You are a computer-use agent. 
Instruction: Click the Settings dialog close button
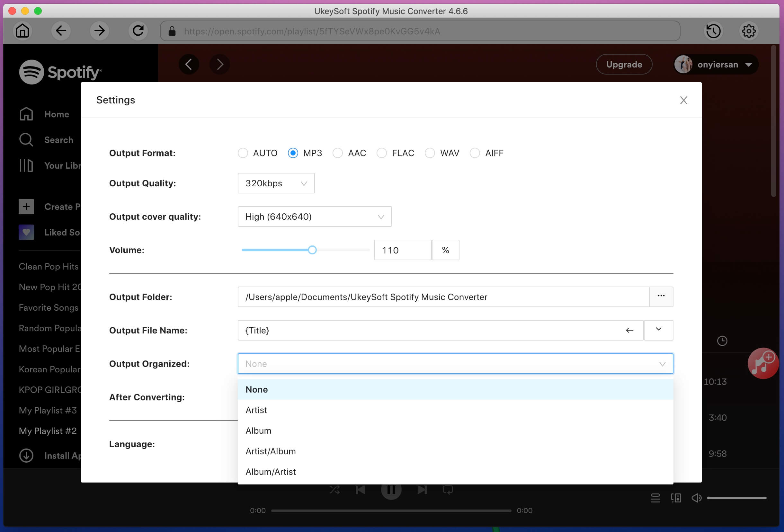pos(684,100)
